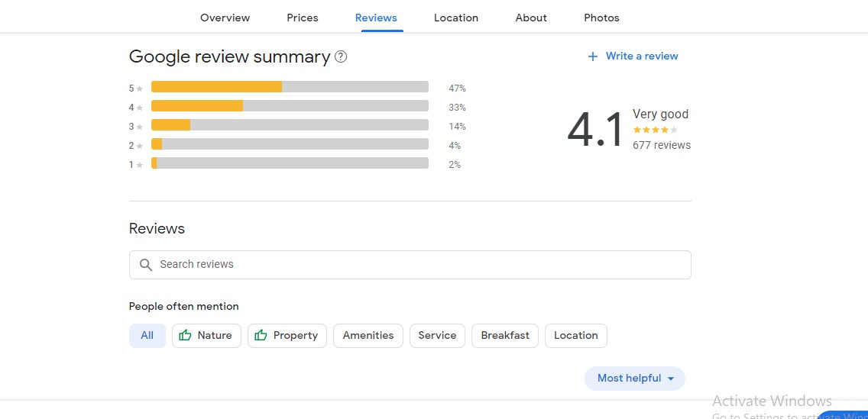The width and height of the screenshot is (868, 419).
Task: Click the help icon beside Google review summary
Action: 341,56
